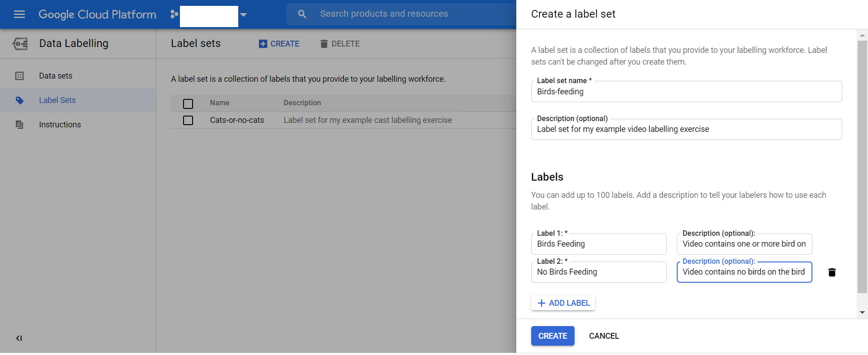Click ADD LABEL button
The height and width of the screenshot is (355, 868).
pyautogui.click(x=563, y=303)
